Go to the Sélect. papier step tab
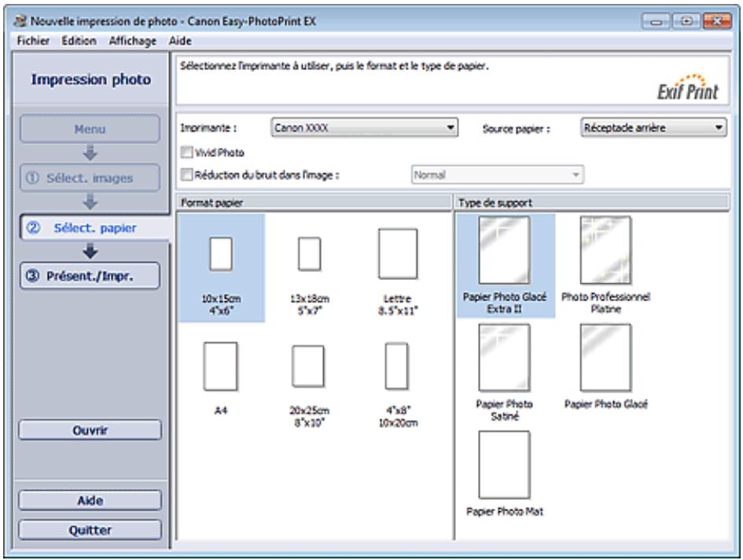This screenshot has width=743, height=560. coord(94,228)
